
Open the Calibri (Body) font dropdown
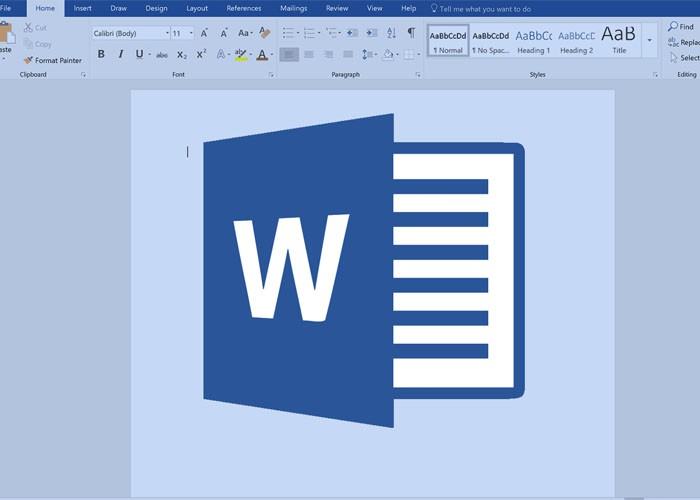[130, 33]
